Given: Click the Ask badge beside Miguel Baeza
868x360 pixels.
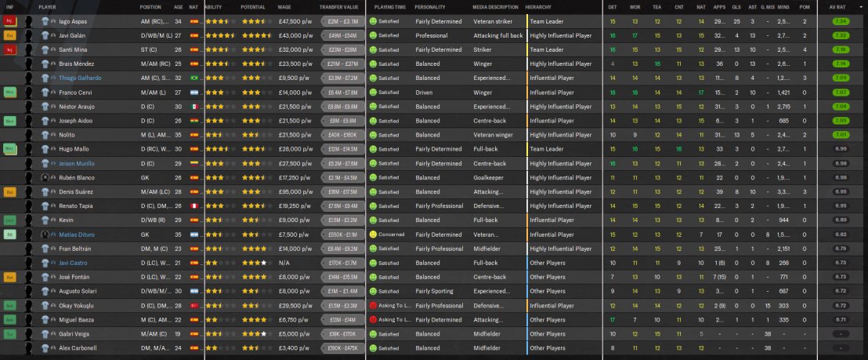Looking at the screenshot, I should [10, 319].
